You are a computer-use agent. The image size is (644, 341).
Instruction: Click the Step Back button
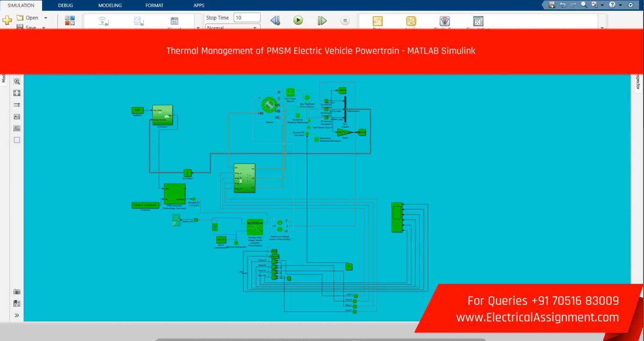[275, 20]
